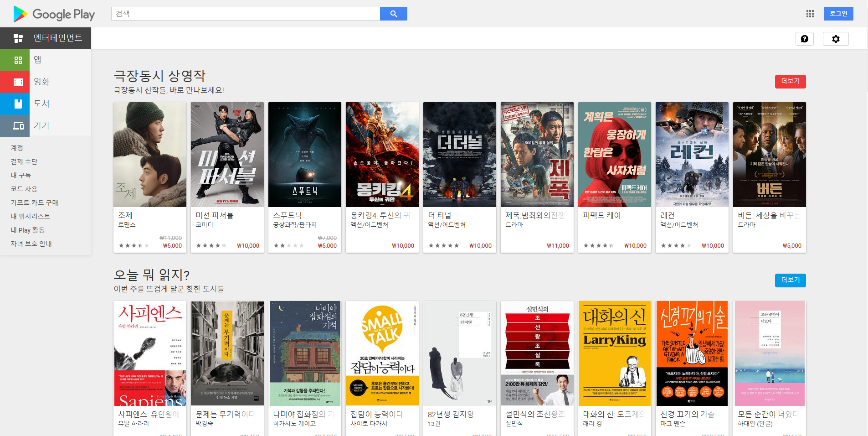
Task: Open the 기프트 카드 구매 link
Action: (35, 202)
